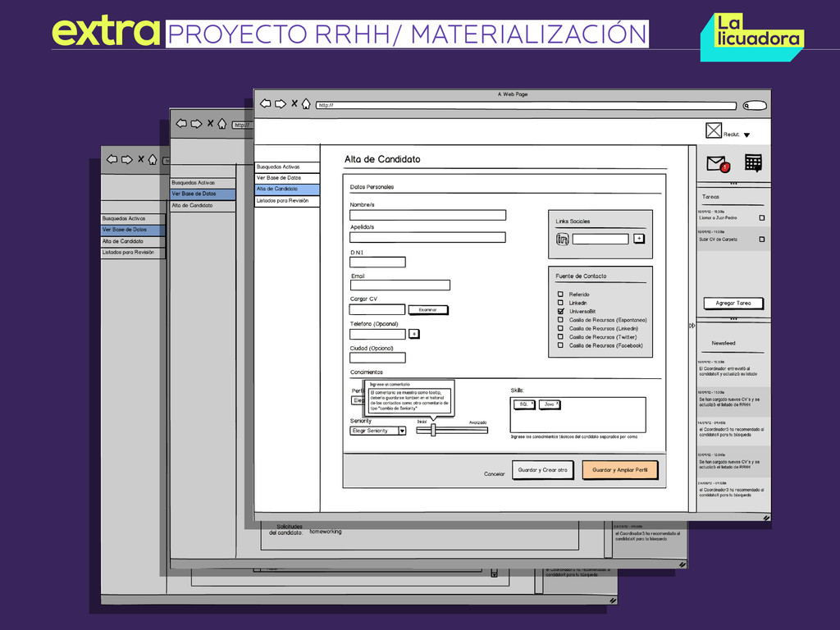The image size is (840, 630).
Task: Click the Cancelar link
Action: (x=495, y=473)
